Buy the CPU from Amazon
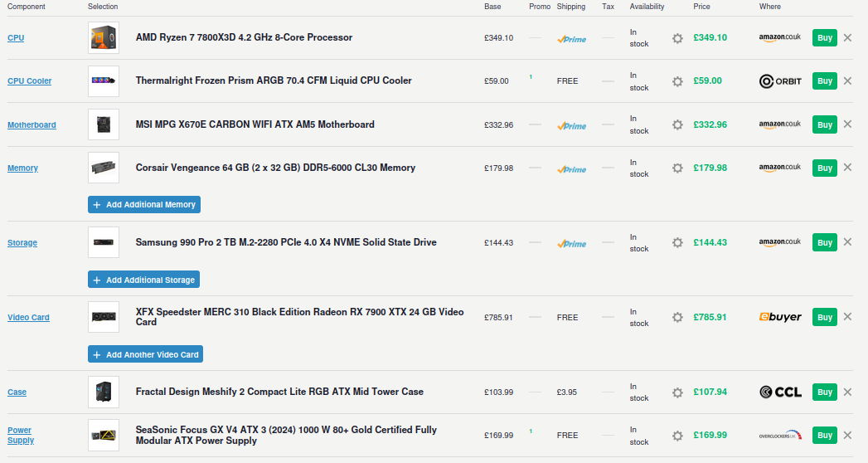Screen dimensions: 868x463 (x=824, y=37)
